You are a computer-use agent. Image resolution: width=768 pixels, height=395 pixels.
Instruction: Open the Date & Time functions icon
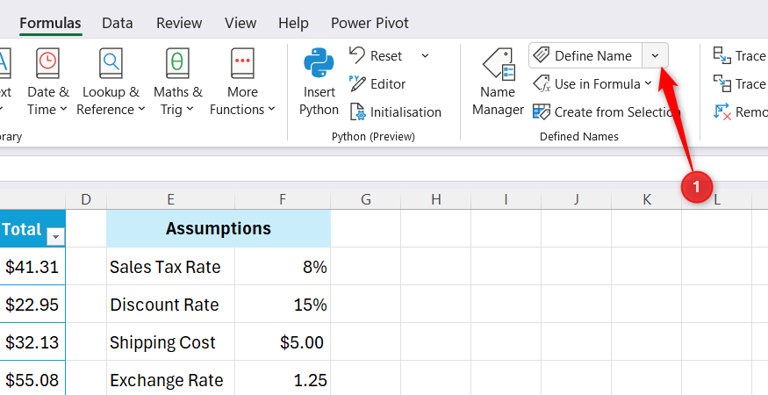click(48, 63)
